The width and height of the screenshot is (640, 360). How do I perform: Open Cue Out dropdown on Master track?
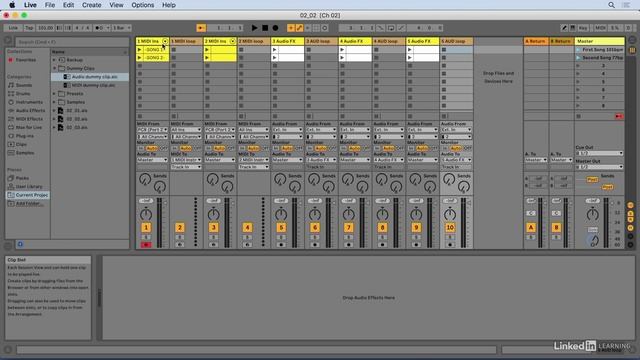point(599,153)
